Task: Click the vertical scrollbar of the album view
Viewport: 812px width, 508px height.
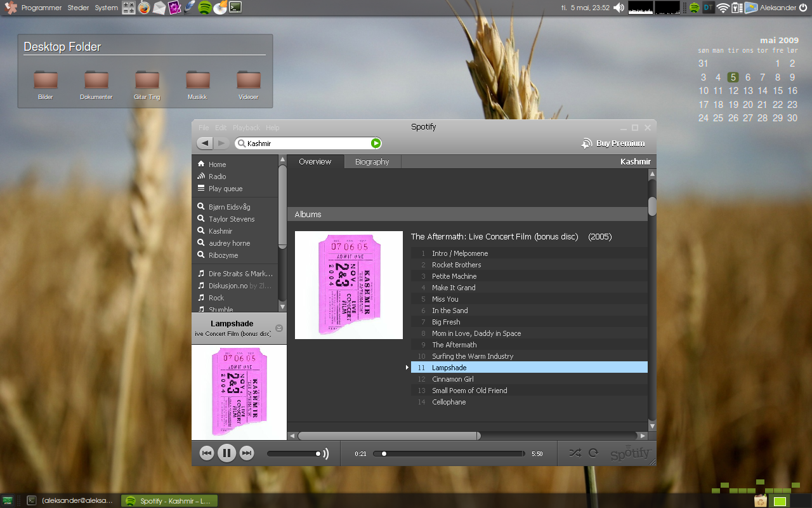Action: [x=652, y=206]
